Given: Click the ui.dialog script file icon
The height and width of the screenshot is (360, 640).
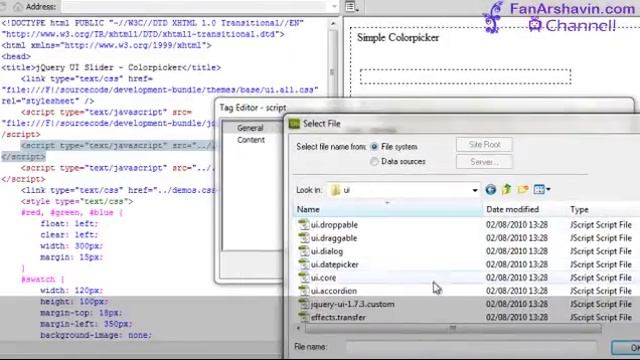Looking at the screenshot, I should pos(303,251).
